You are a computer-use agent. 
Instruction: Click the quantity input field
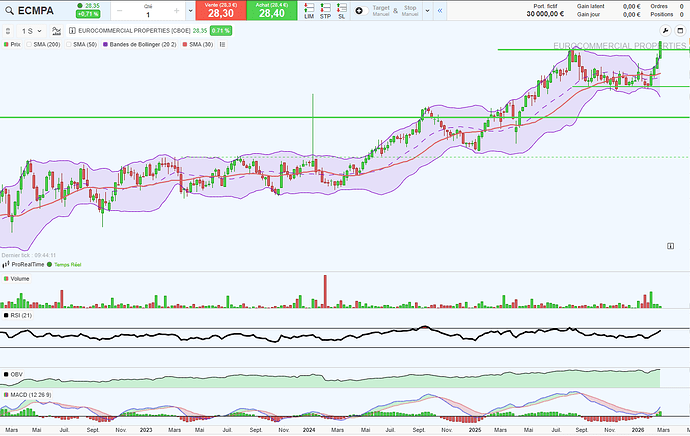click(x=147, y=15)
